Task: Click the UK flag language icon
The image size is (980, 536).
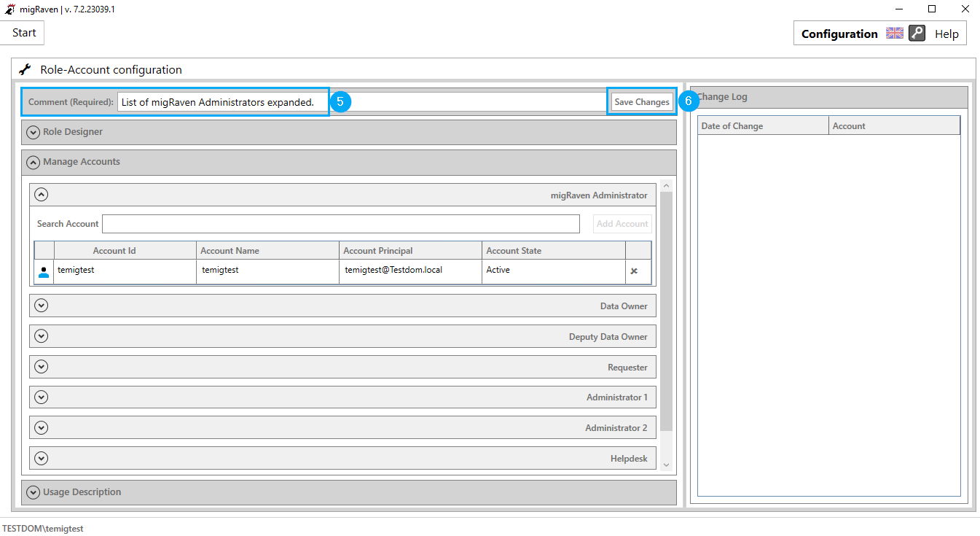Action: (x=895, y=33)
